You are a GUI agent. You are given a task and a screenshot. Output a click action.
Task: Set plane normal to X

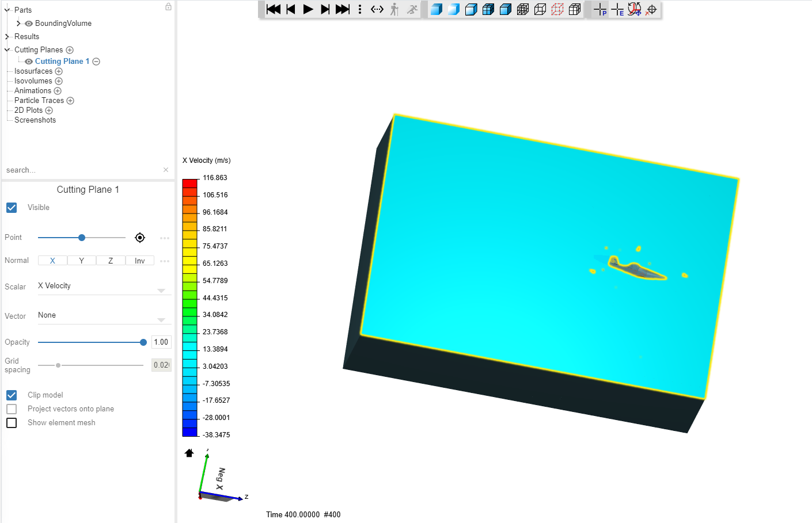point(52,261)
